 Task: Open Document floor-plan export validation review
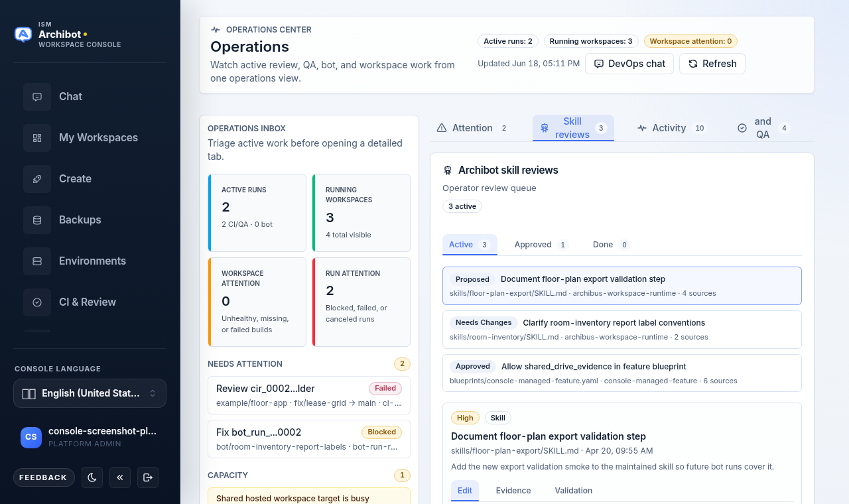point(622,286)
